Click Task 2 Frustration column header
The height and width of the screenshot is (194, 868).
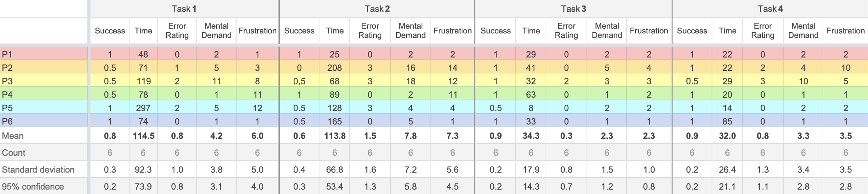coord(452,31)
